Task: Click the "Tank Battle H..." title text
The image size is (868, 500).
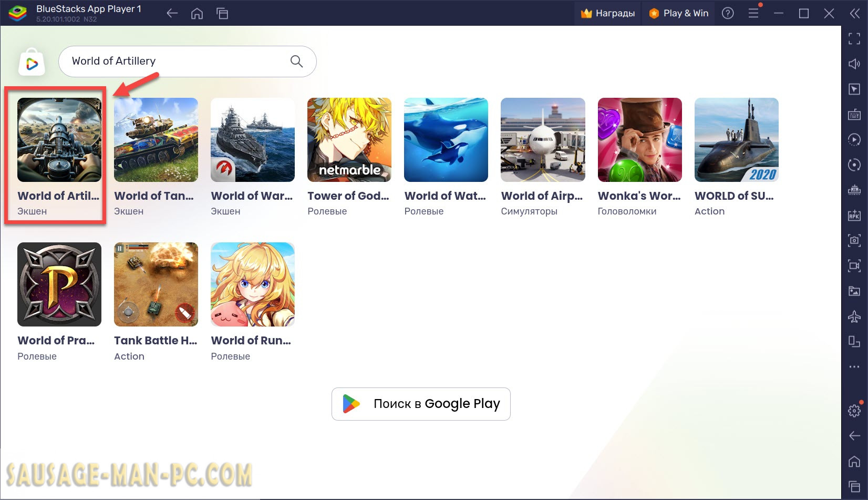Action: (x=156, y=340)
